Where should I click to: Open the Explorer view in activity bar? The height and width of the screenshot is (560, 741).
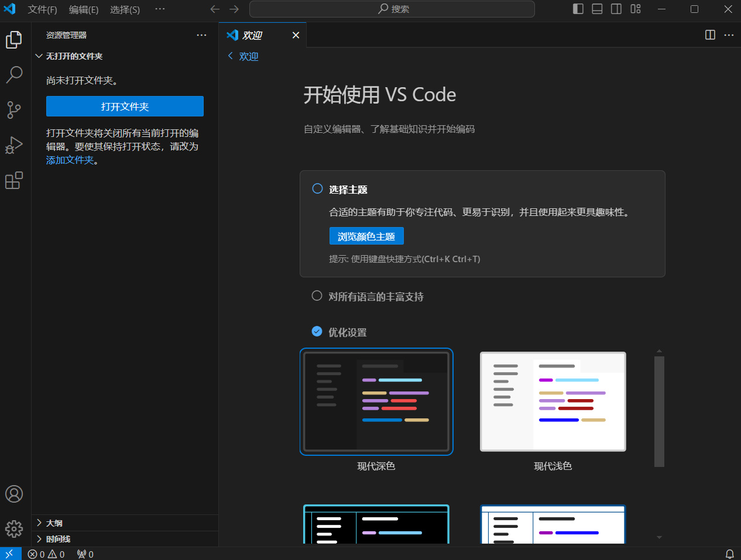tap(14, 39)
